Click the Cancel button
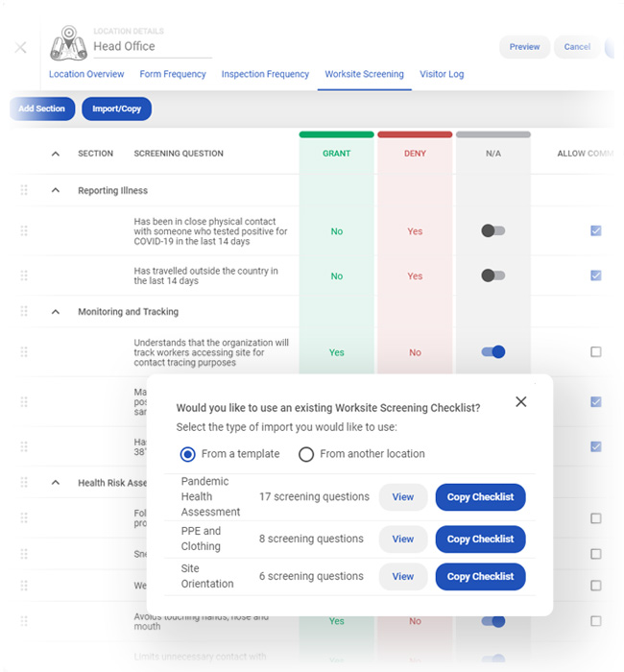This screenshot has height=672, width=624. 577,47
